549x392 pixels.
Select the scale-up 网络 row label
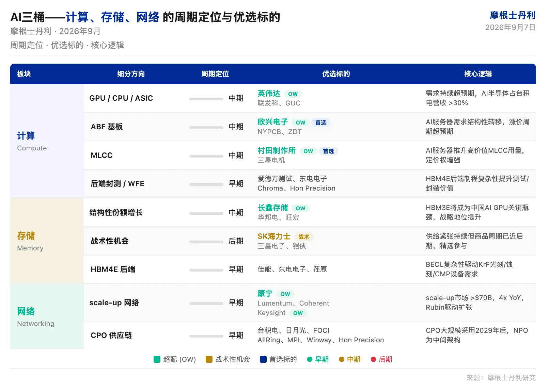point(114,303)
